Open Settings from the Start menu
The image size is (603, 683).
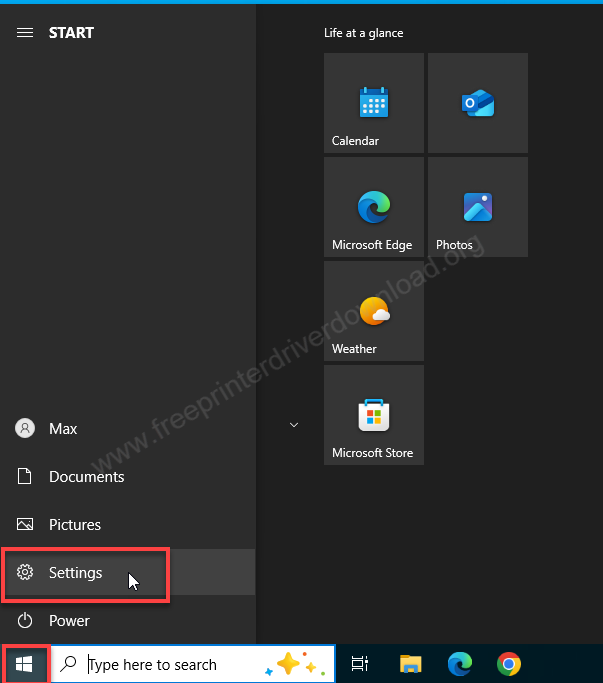pyautogui.click(x=75, y=573)
